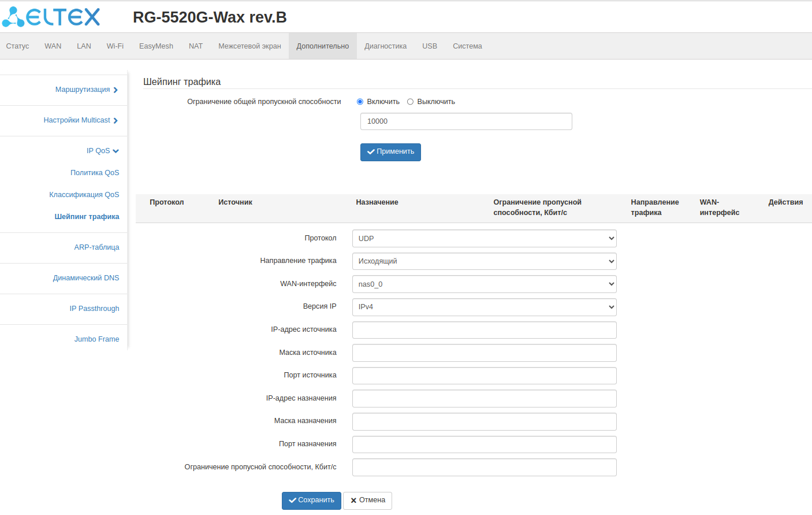The image size is (812, 515).
Task: Click the Сохранить button
Action: pyautogui.click(x=311, y=501)
